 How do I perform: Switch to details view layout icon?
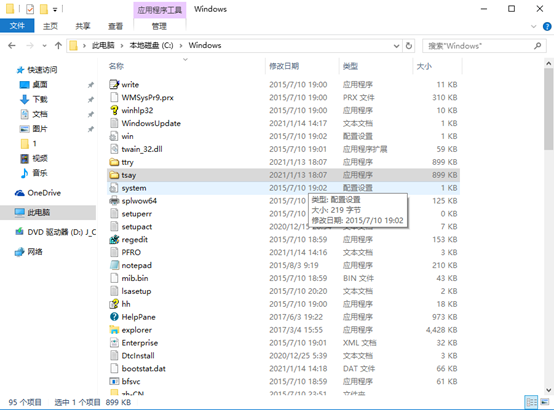(x=531, y=402)
